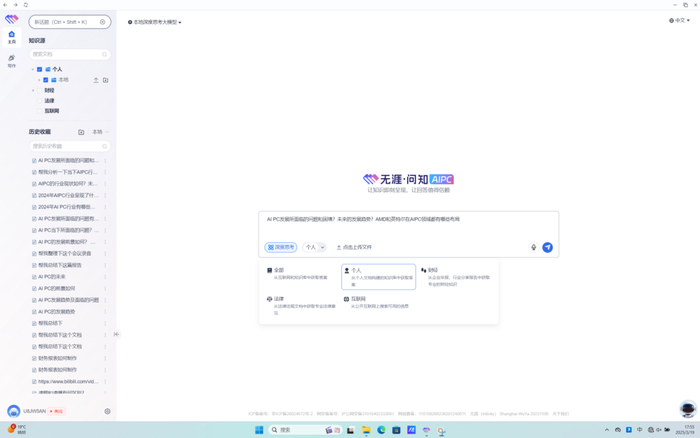Click the browser refresh icon at top left

click(x=26, y=5)
